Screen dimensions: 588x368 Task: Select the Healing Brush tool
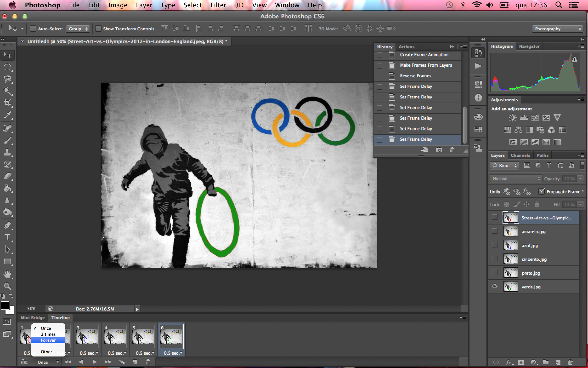[x=7, y=128]
